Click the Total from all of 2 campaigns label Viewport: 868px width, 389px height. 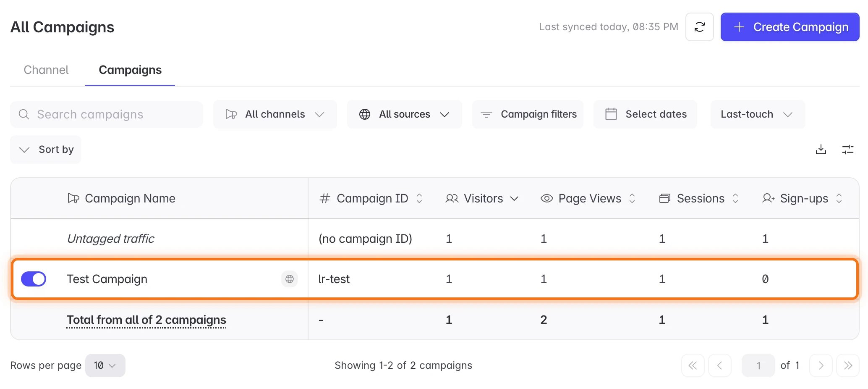tap(146, 320)
